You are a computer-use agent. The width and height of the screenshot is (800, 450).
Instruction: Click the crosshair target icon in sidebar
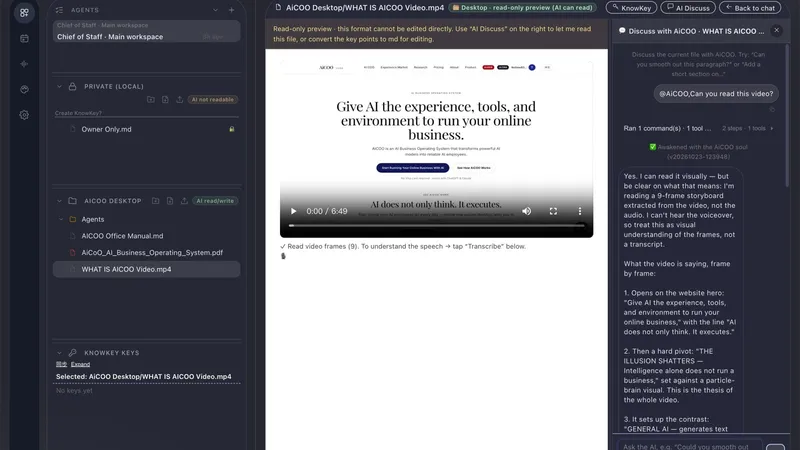pyautogui.click(x=24, y=64)
